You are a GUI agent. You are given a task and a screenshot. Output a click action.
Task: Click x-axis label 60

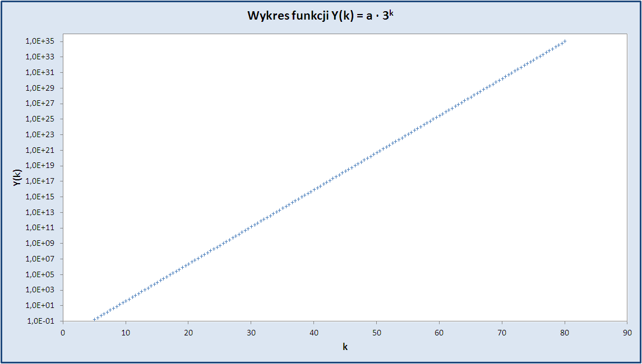pos(439,333)
